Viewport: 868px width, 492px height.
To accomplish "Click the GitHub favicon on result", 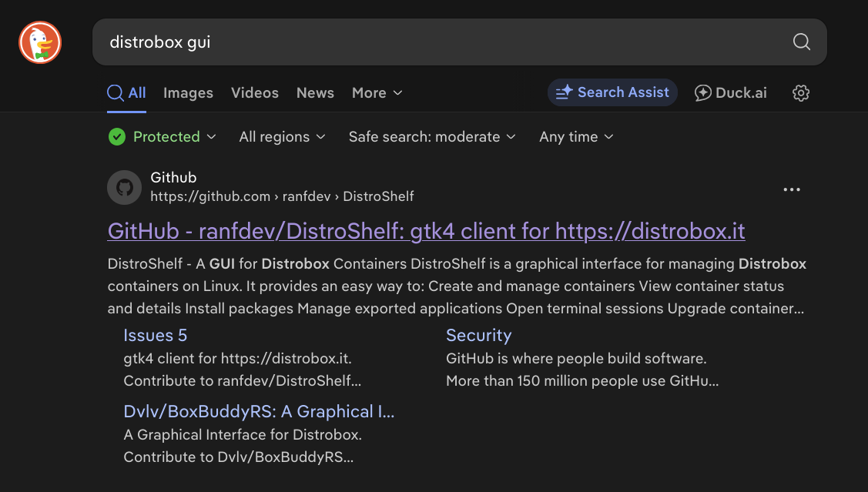I will 124,188.
